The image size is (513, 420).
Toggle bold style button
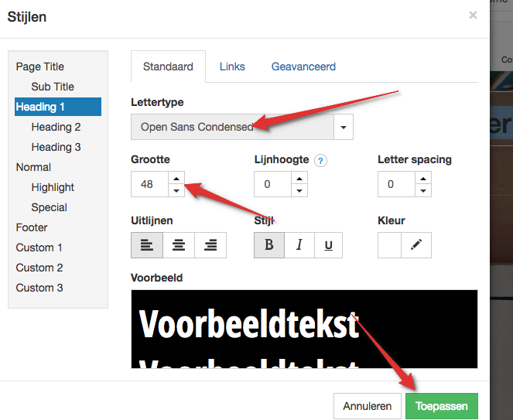click(x=269, y=245)
